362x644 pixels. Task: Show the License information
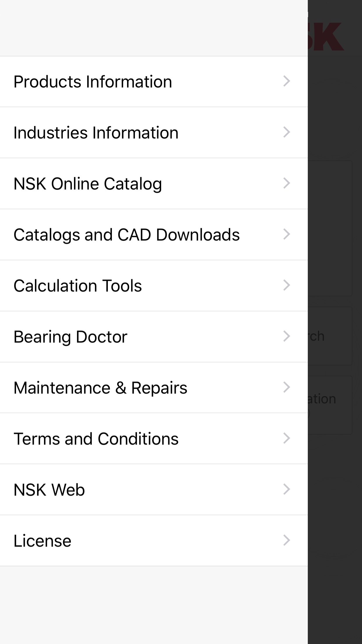coord(43,541)
